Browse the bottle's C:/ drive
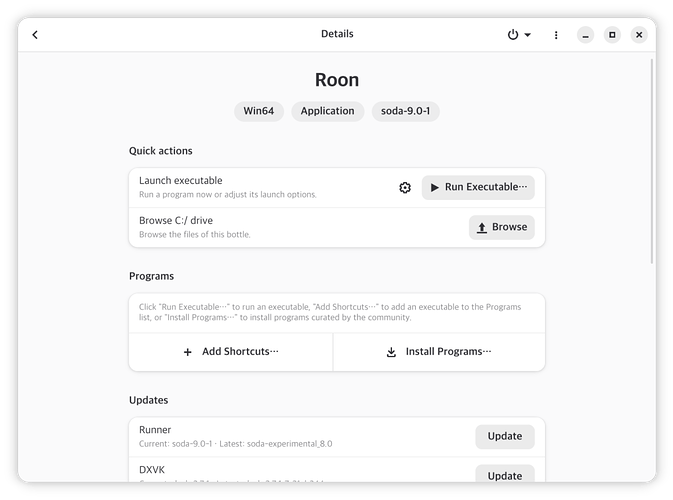673x500 pixels. click(x=501, y=227)
